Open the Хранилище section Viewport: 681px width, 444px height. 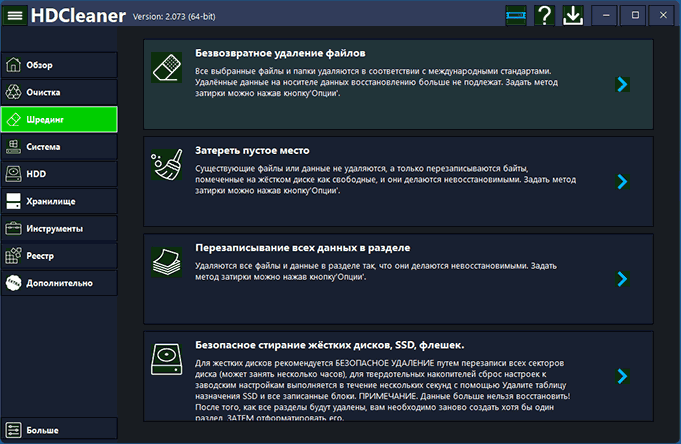(x=59, y=201)
